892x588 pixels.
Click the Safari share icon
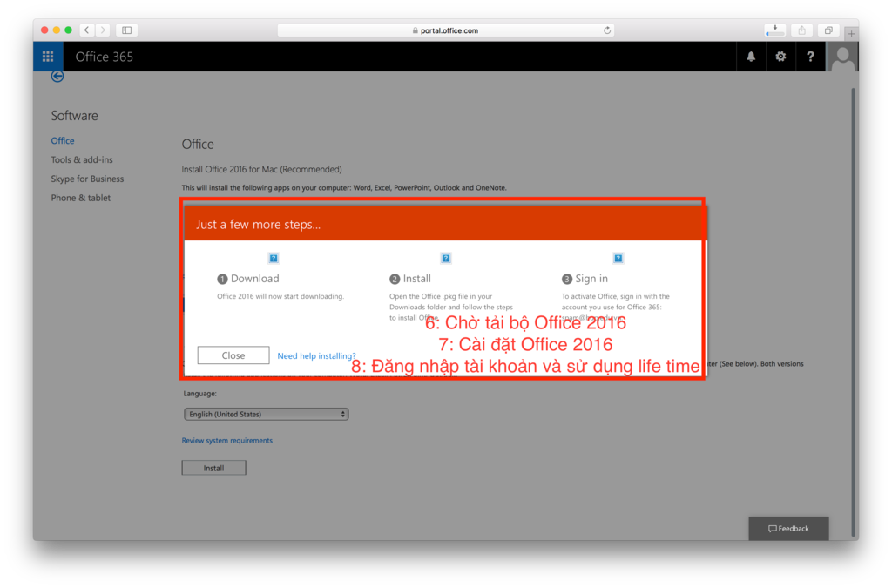point(802,30)
